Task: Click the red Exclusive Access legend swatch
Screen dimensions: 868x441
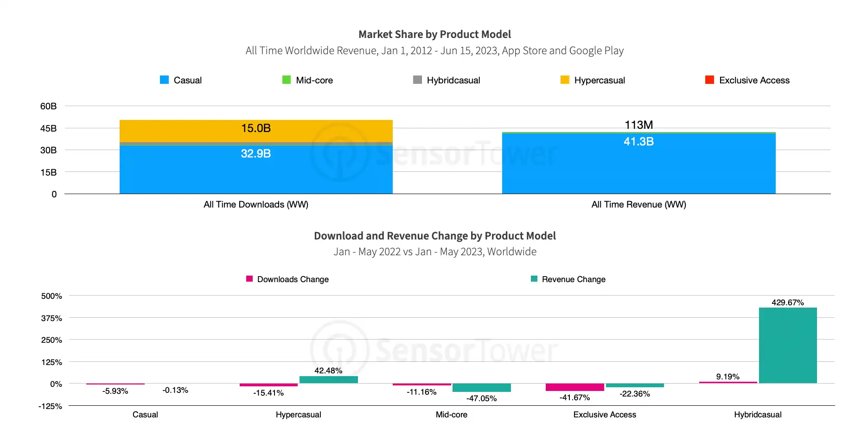Action: (x=709, y=80)
